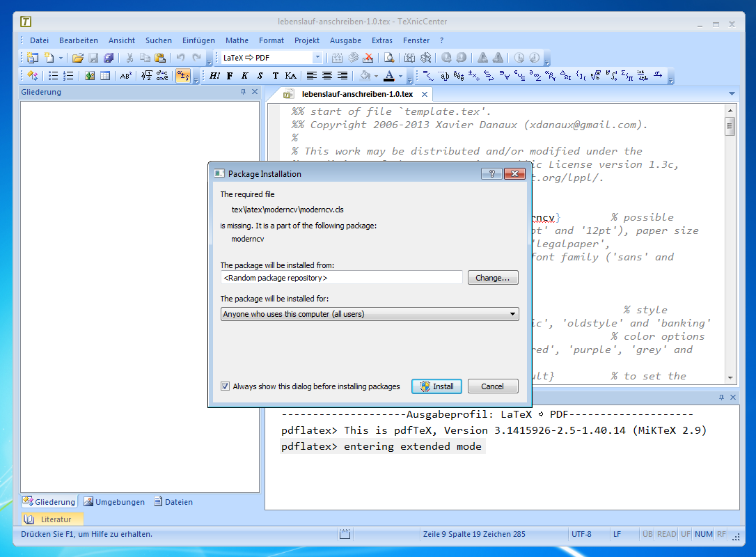Click the UTF-8 encoding status entry

pyautogui.click(x=581, y=534)
